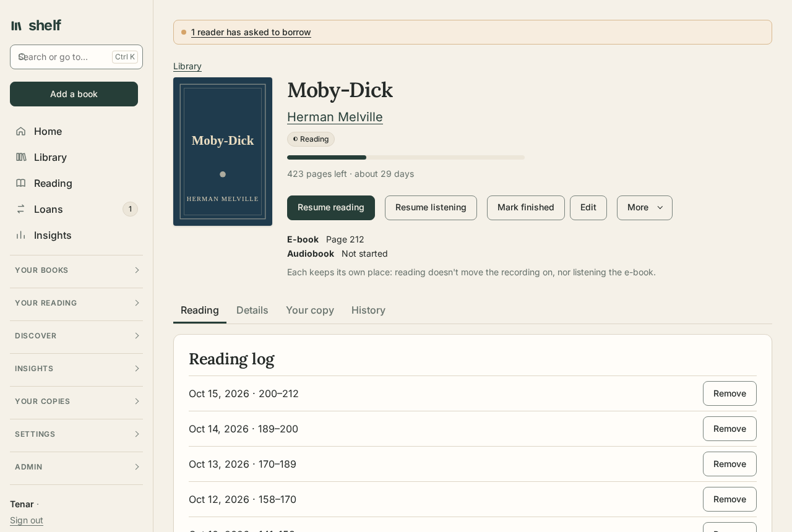Expand the Admin section
Viewport: 792px width, 532px height.
76,467
